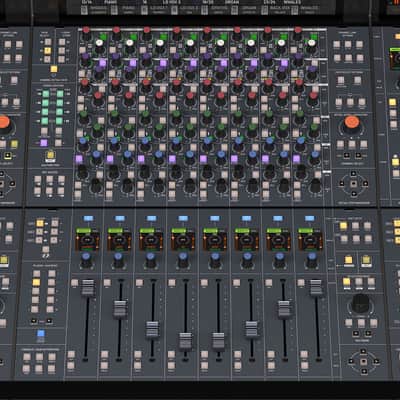Viewport: 400px width, 400px height.
Task: Click up arrow on the upper-right cursor pad
Action: 353,174
